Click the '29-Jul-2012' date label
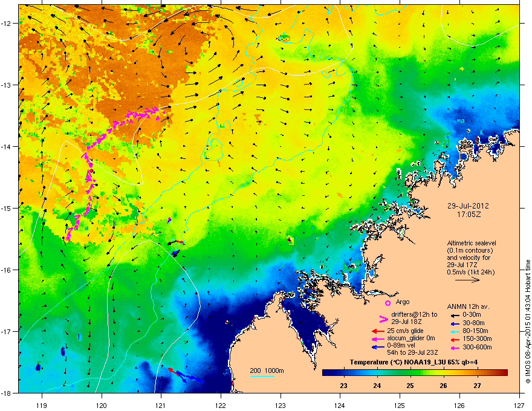This screenshot has width=532, height=411. pos(468,206)
